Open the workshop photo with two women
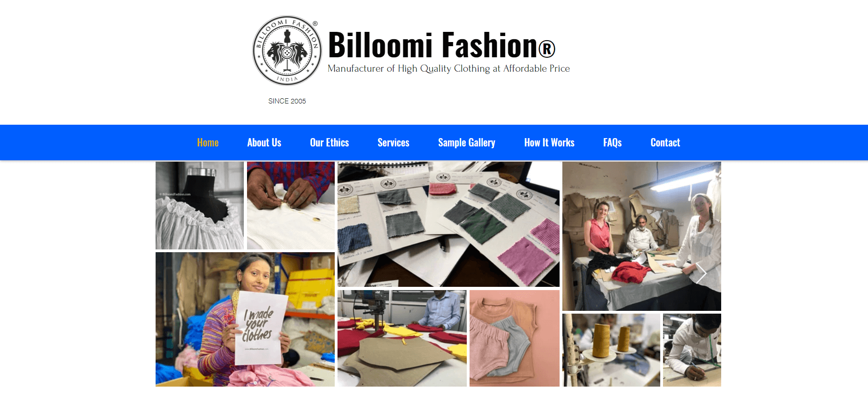Screen dimensions: 868x394 click(x=642, y=236)
